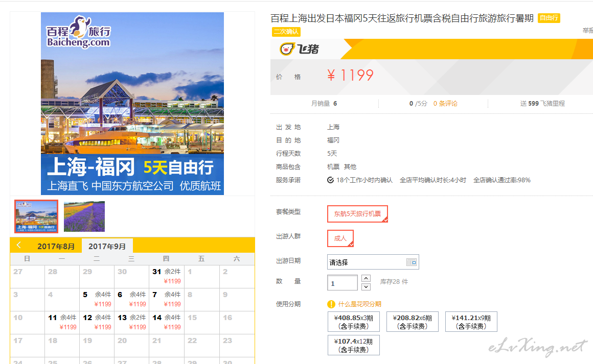Pick September 12 on the calendar
593x364 pixels.
(97, 323)
